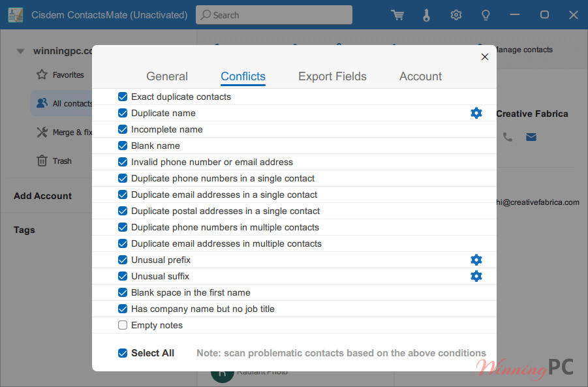Click the email envelope icon for Creative Fabrica
The image size is (588, 387).
click(x=531, y=137)
